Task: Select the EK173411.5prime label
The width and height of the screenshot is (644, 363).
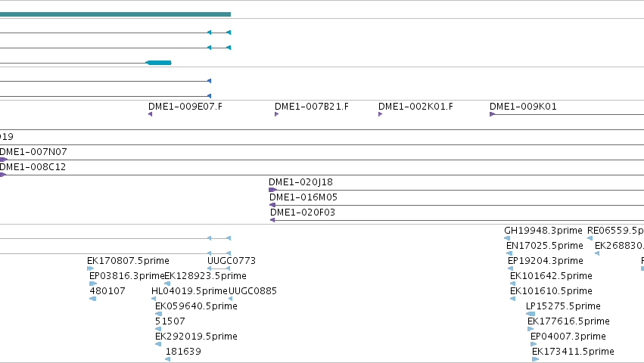Action: tap(573, 352)
